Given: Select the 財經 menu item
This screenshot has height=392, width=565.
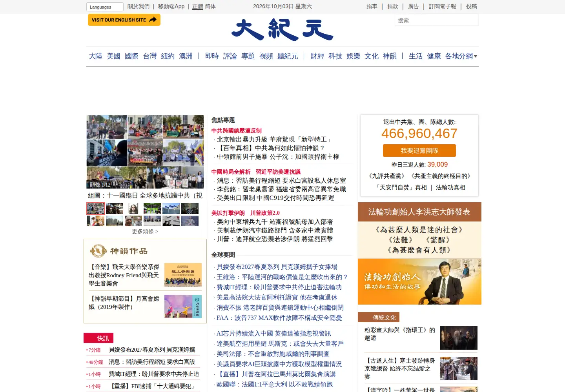Looking at the screenshot, I should click(x=317, y=56).
